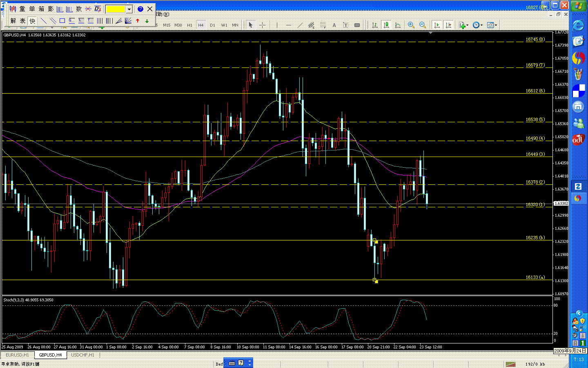Switch chart to M15 timeframe

[x=167, y=25]
